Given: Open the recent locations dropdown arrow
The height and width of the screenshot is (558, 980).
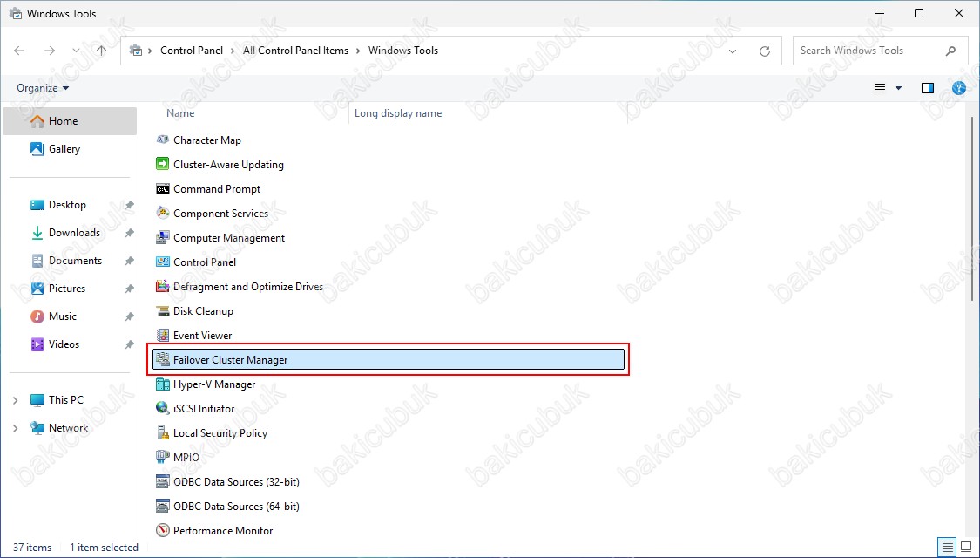Looking at the screenshot, I should [x=76, y=51].
